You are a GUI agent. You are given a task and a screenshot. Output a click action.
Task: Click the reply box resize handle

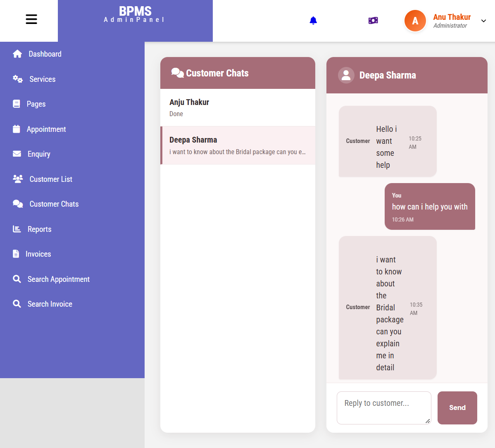pos(428,421)
